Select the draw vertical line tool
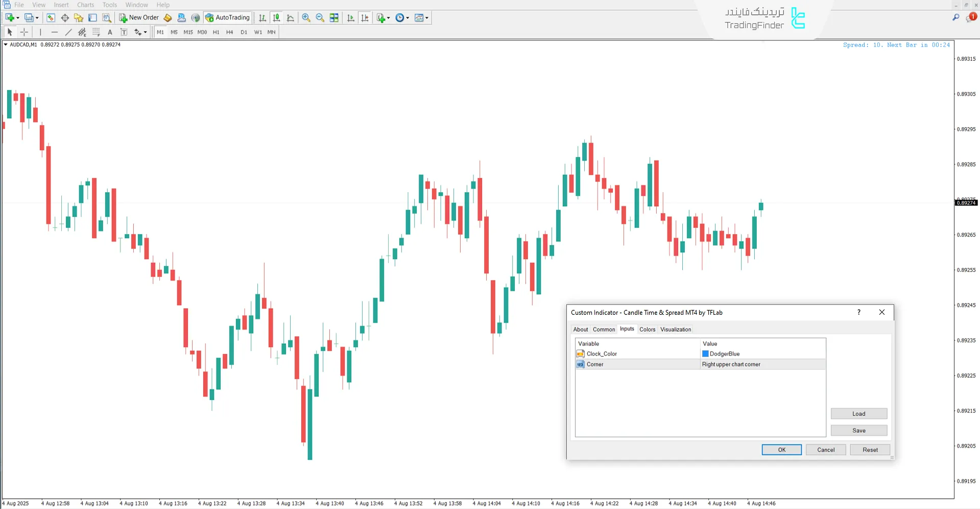 [x=40, y=32]
